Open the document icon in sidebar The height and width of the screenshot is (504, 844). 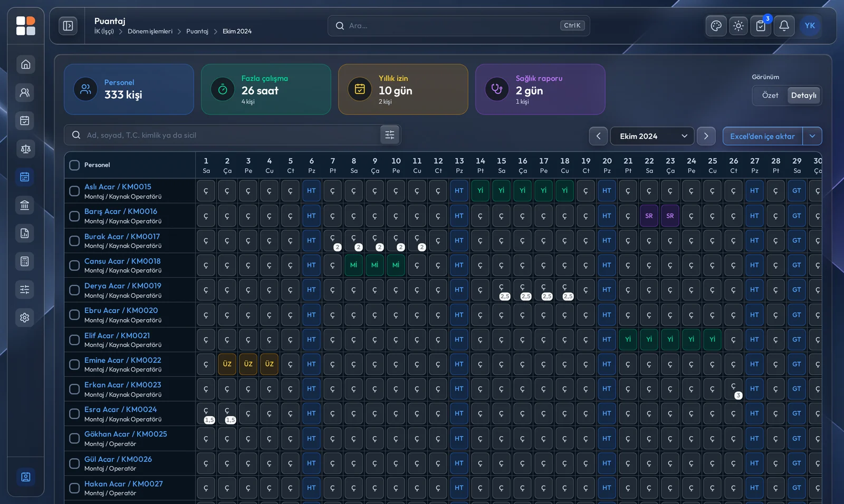(x=25, y=233)
